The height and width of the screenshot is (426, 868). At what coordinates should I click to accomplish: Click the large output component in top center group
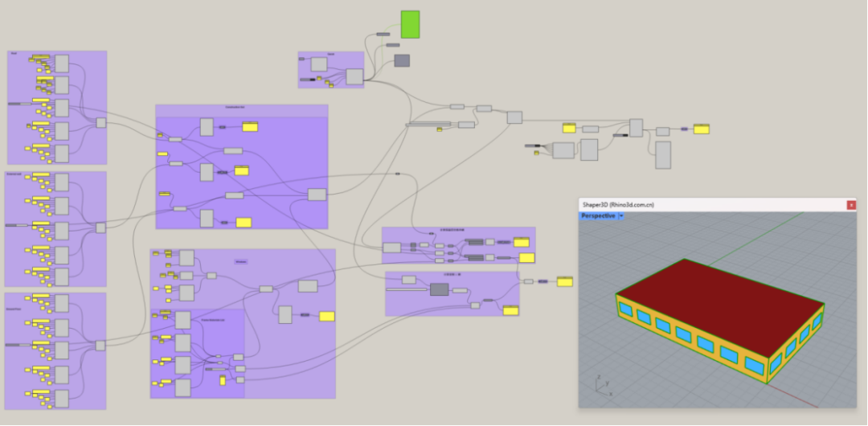click(x=354, y=76)
